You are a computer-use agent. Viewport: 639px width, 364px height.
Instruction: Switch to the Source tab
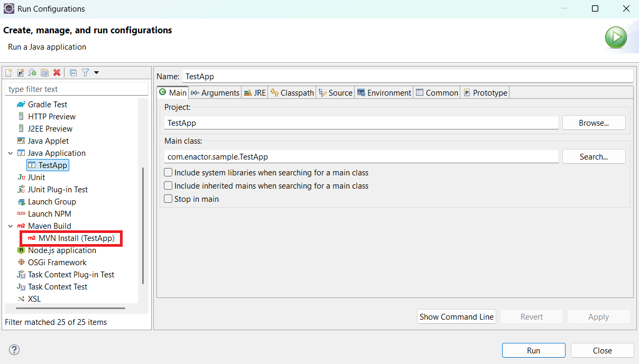click(336, 92)
